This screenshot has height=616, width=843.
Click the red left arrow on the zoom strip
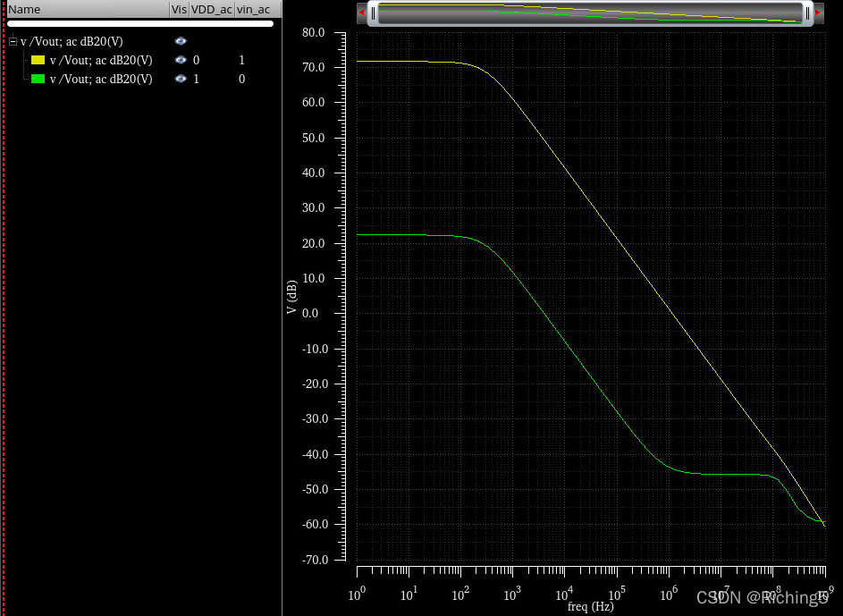362,13
